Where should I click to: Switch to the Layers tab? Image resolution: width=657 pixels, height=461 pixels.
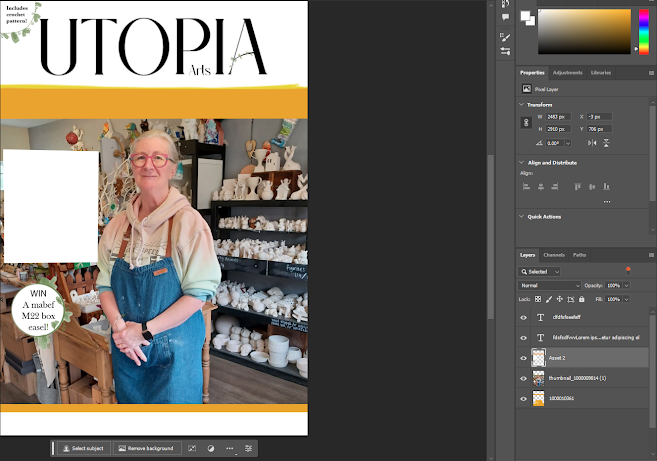coord(528,255)
